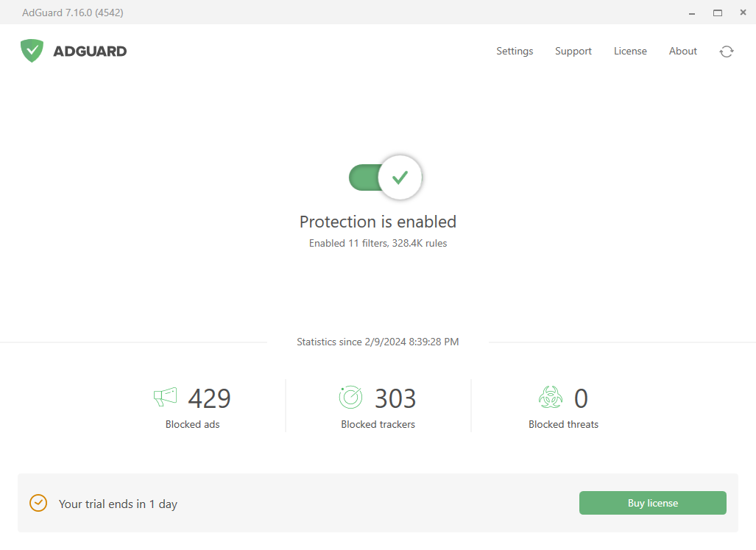
Task: Click the orange trial clock icon
Action: point(38,503)
